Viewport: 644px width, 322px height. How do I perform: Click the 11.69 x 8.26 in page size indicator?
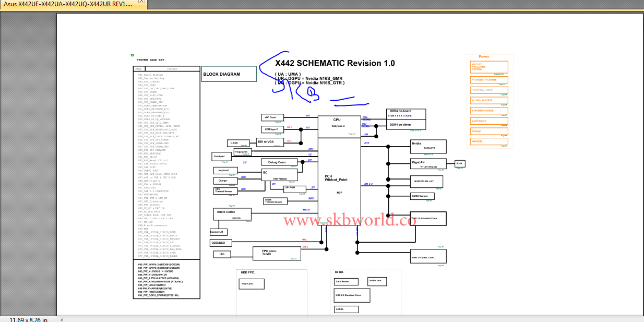[29, 319]
